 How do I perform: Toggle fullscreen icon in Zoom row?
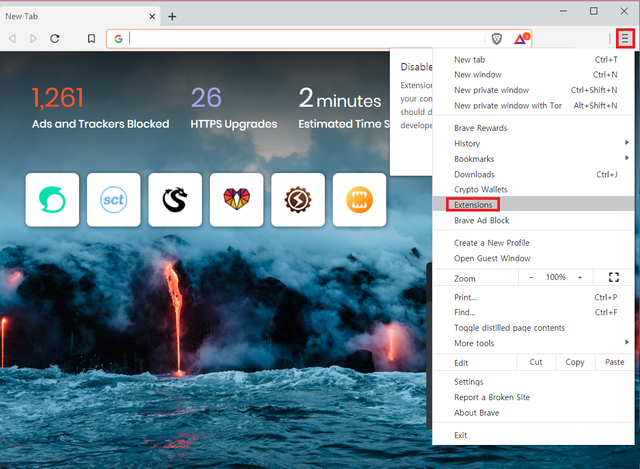(613, 278)
